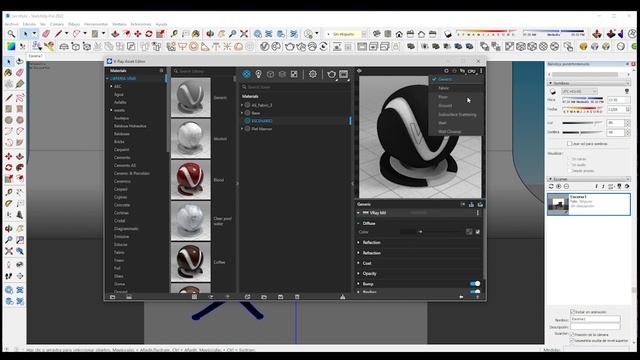Open V-Ray render Settings gear
This screenshot has width=640, height=360.
click(313, 74)
